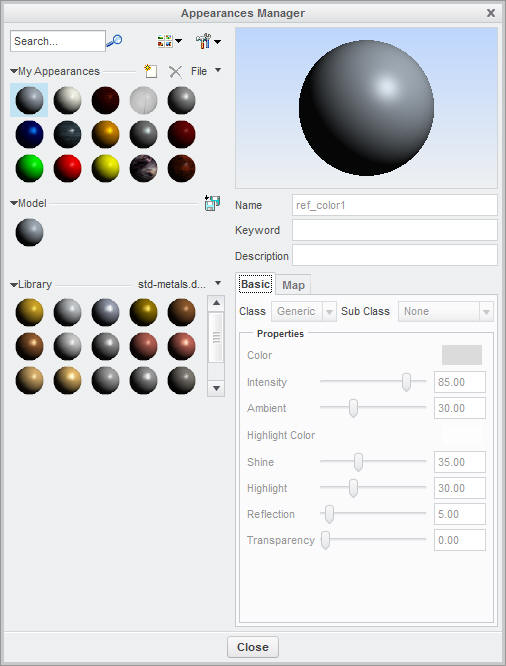Click the library scrollbar thumb
Viewport: 506px width, 666px height.
point(216,337)
